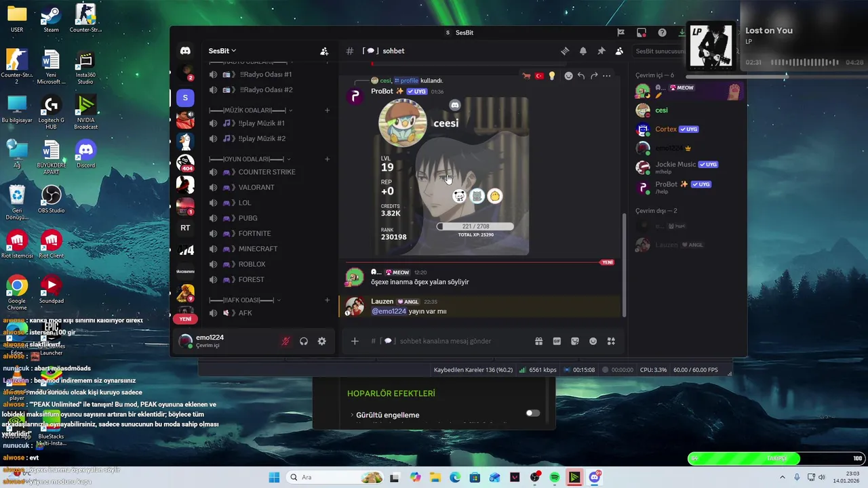868x488 pixels.
Task: Open Discord direct messages home icon
Action: pos(185,51)
